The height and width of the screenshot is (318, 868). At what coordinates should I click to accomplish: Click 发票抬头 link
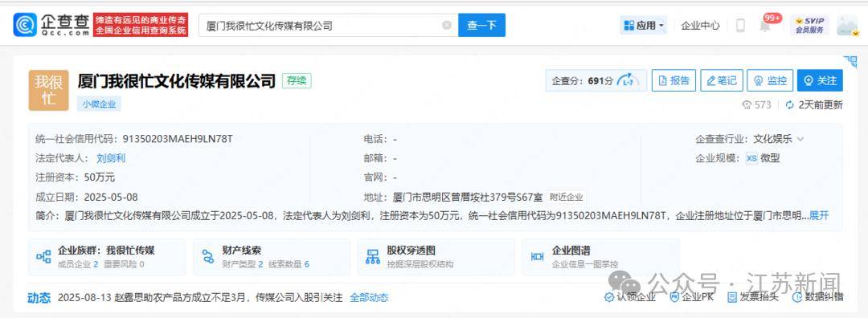coord(752,297)
